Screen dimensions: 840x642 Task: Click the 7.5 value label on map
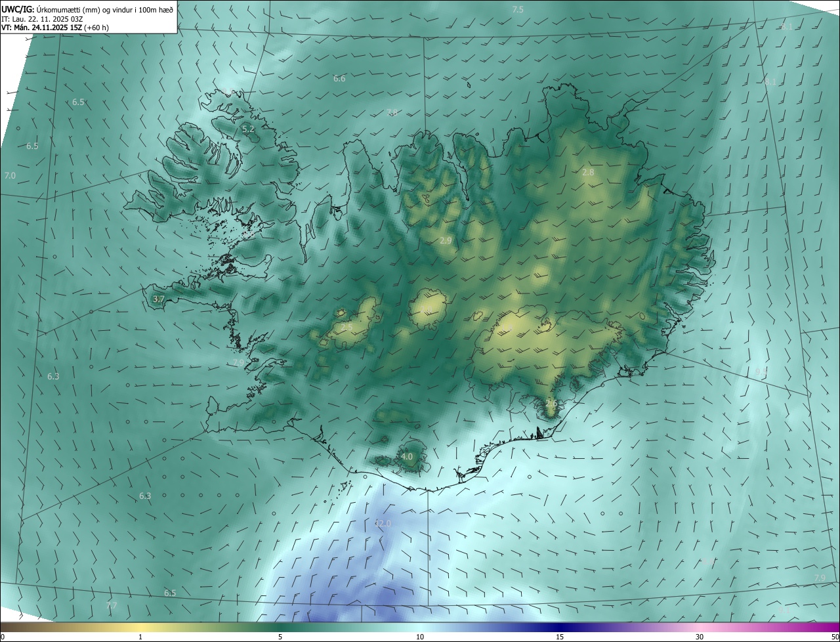[x=518, y=9]
